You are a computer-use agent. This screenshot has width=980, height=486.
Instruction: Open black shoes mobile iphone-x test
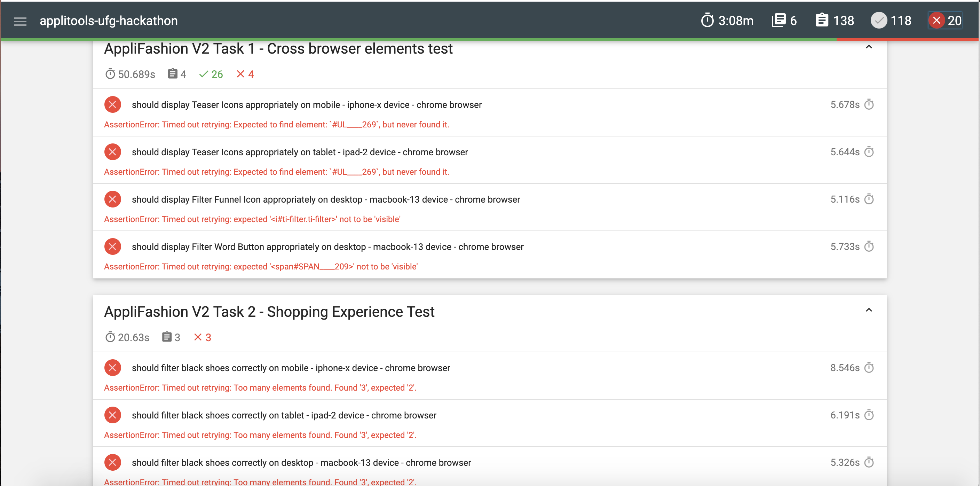(x=291, y=368)
